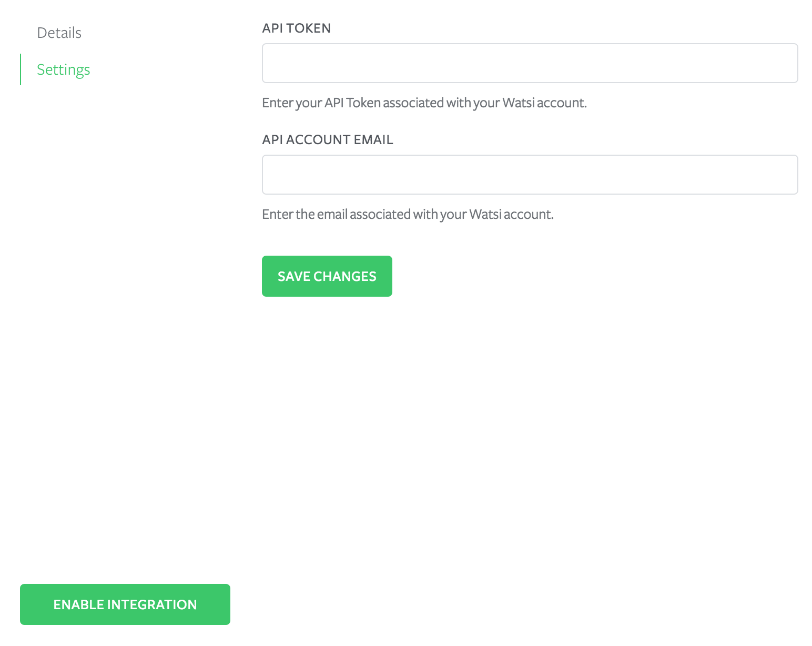Click the green indicator bar beside Settings

21,69
